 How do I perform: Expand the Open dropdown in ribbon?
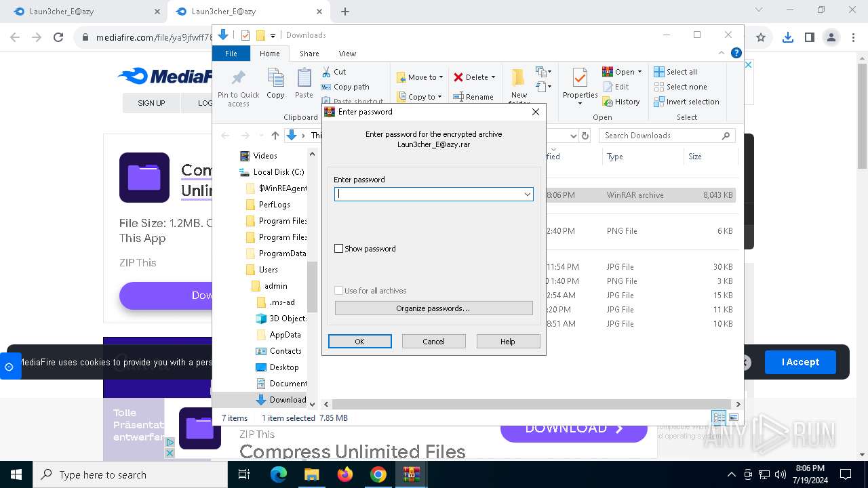639,72
